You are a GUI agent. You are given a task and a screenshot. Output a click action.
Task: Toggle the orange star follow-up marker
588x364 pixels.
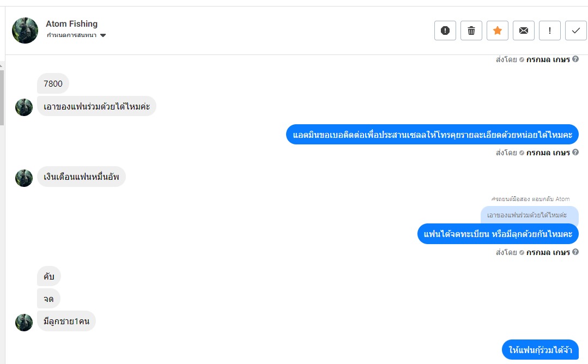tap(497, 31)
